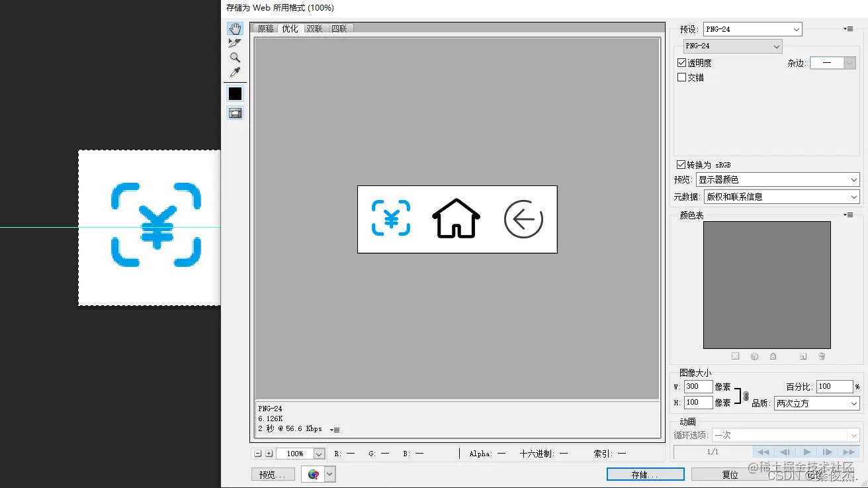Open the optimize preset flyout menu
Image resolution: width=868 pixels, height=488 pixels.
848,29
